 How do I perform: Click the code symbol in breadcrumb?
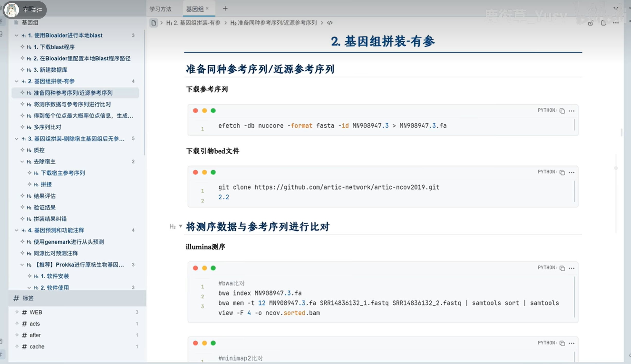330,23
